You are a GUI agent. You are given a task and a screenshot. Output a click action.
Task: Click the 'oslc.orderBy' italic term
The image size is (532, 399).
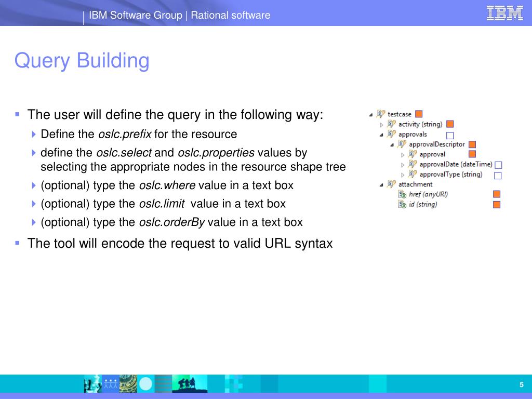171,222
